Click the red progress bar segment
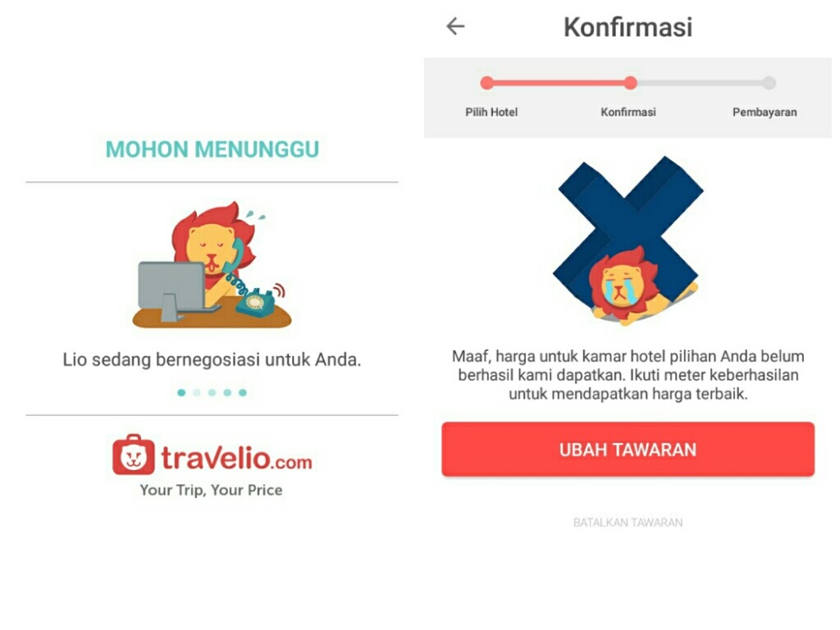 coord(559,83)
